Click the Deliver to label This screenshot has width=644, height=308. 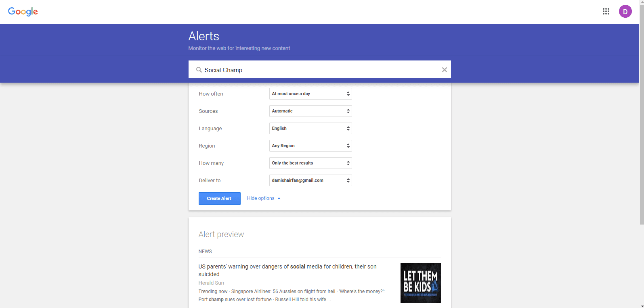(x=210, y=181)
